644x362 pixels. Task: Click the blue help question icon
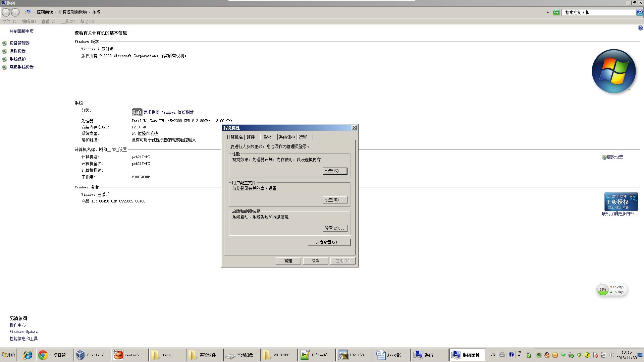tap(640, 28)
